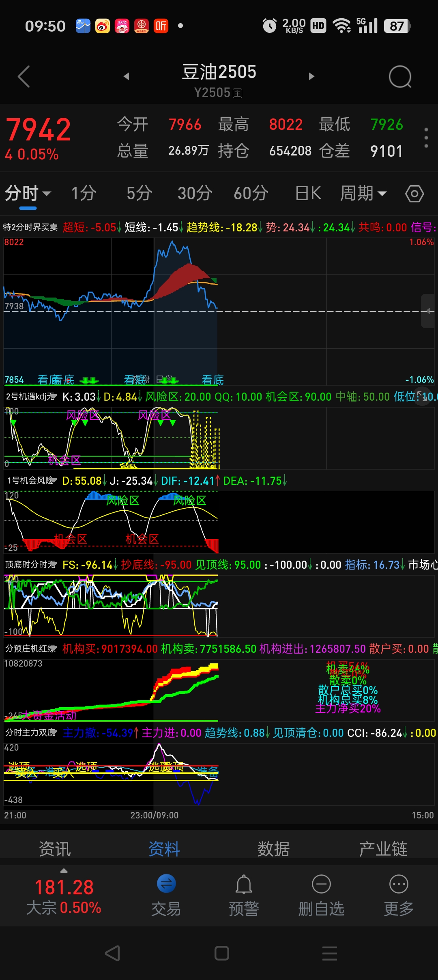Tap the 仓差 value 9101

(x=386, y=151)
